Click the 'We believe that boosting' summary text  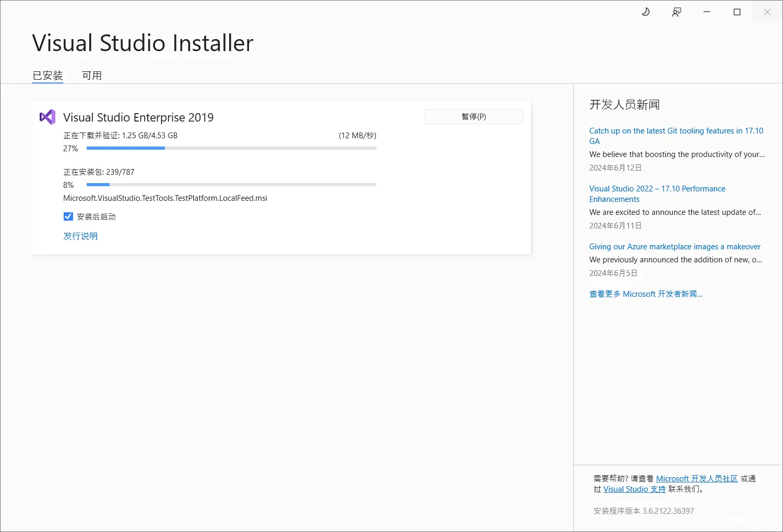677,154
